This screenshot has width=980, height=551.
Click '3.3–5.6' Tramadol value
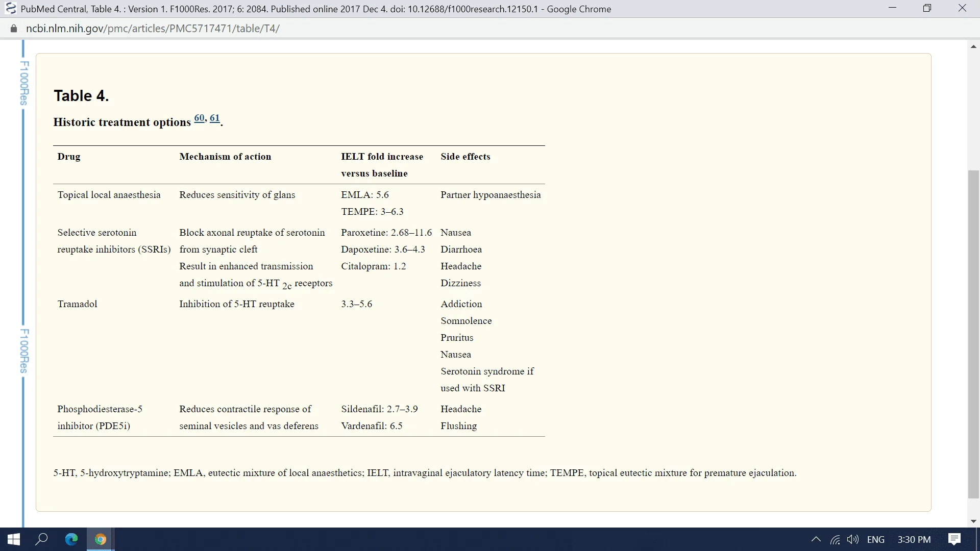[x=356, y=304]
